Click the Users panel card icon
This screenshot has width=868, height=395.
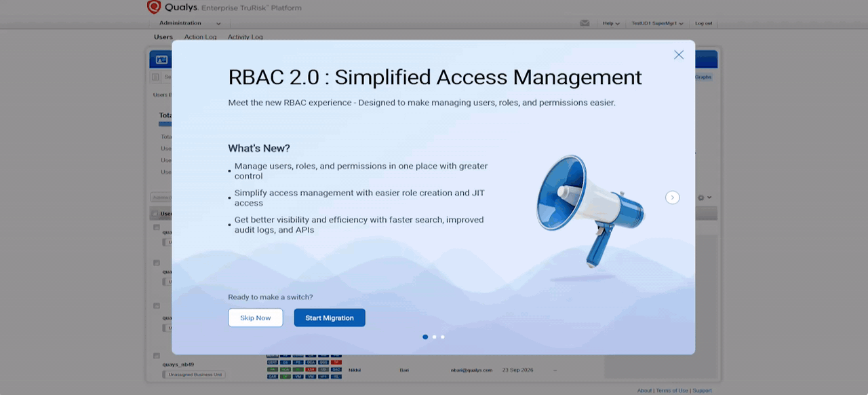click(161, 60)
